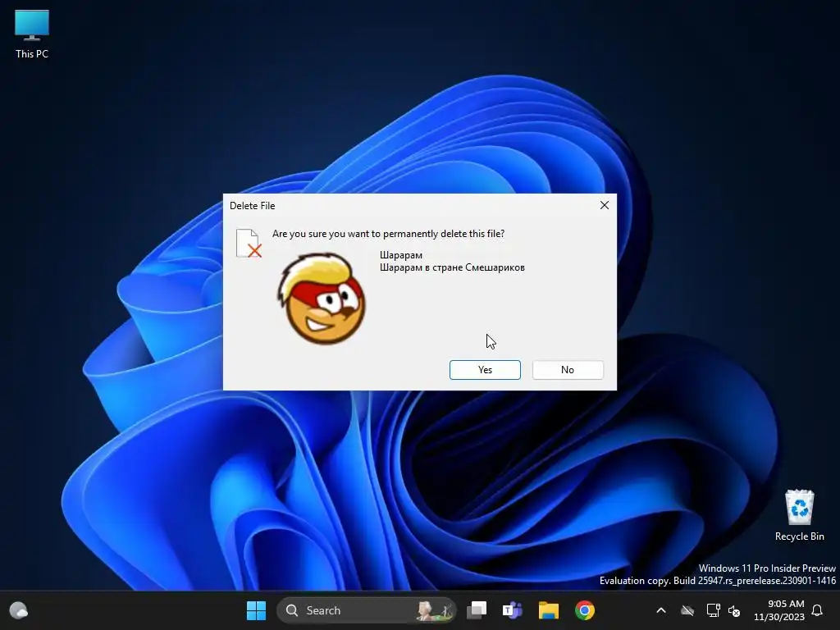Click the muted volume tray icon
Viewport: 840px width, 630px height.
coord(734,610)
